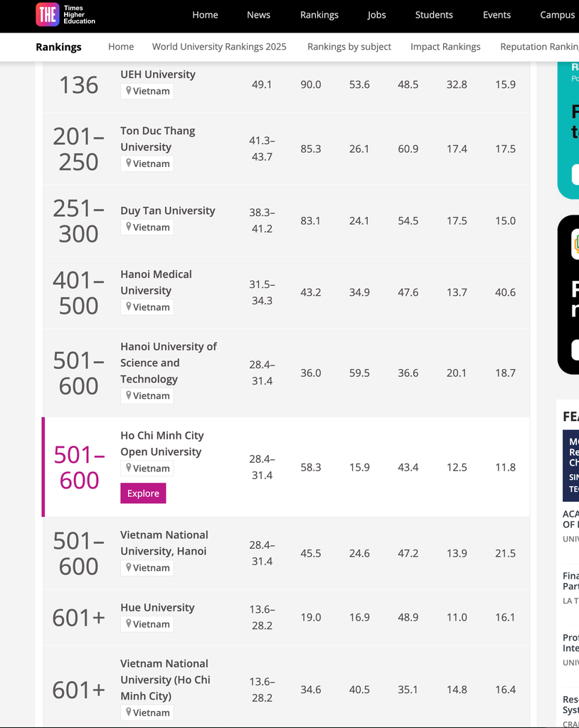Click the location pin under Duy Tan University
Image resolution: width=579 pixels, height=728 pixels.
tap(129, 227)
